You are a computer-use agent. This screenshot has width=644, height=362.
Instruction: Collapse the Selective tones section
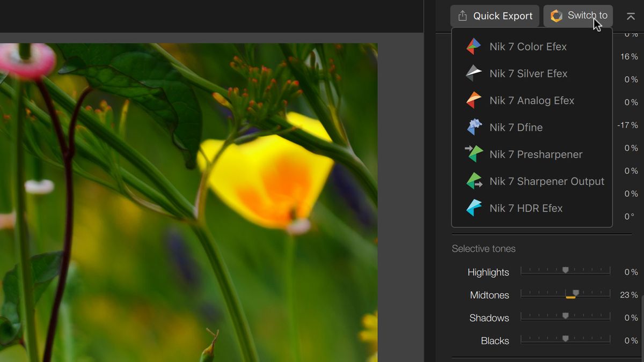click(483, 248)
